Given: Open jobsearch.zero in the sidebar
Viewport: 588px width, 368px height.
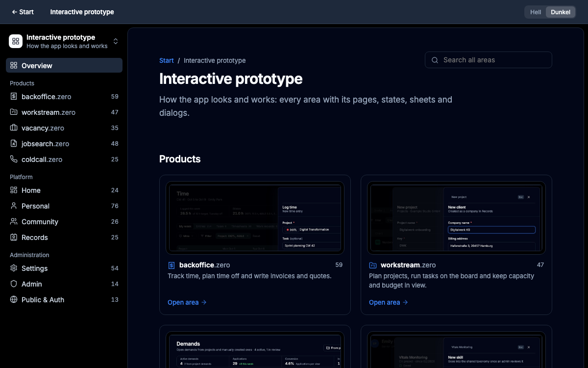Looking at the screenshot, I should [64, 144].
